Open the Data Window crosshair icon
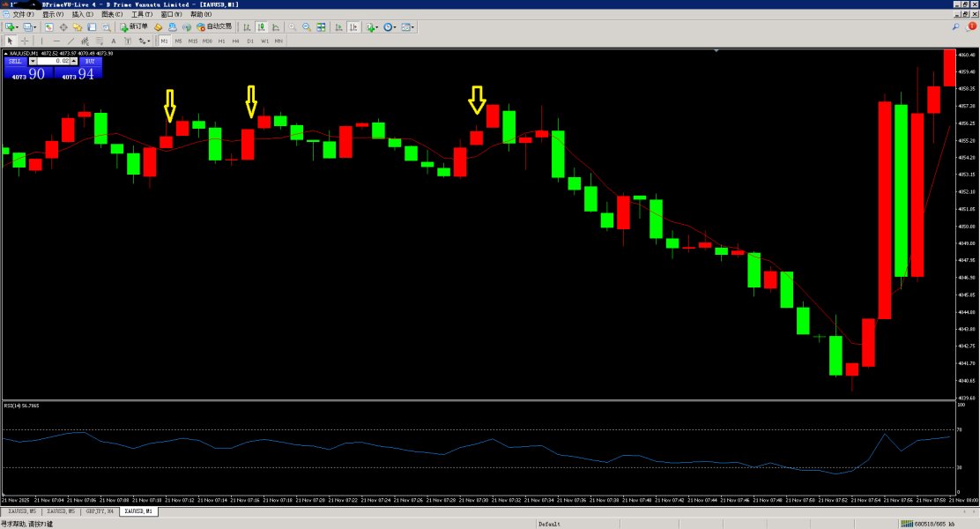The image size is (980, 529). coord(63,27)
